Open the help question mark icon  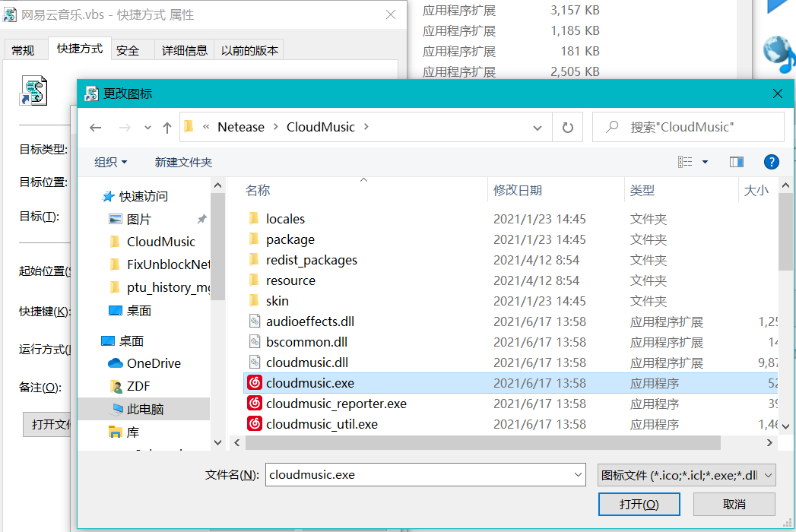pos(771,162)
